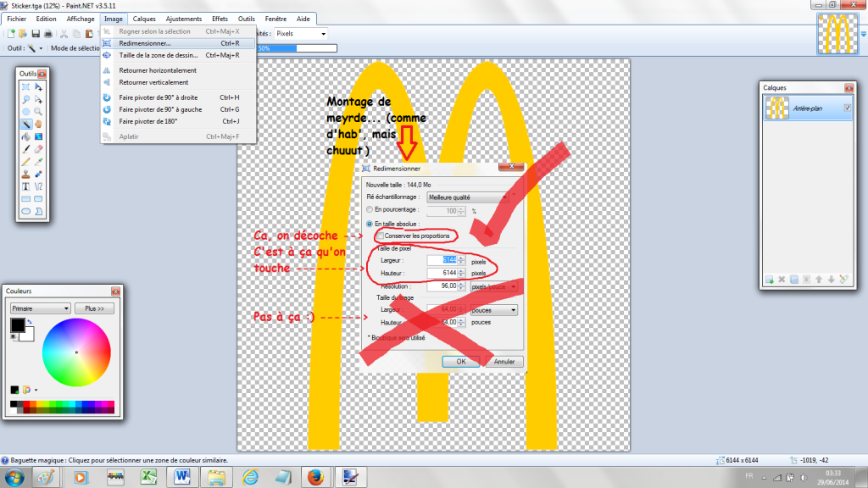Click the Print toolbar icon

coord(48,34)
